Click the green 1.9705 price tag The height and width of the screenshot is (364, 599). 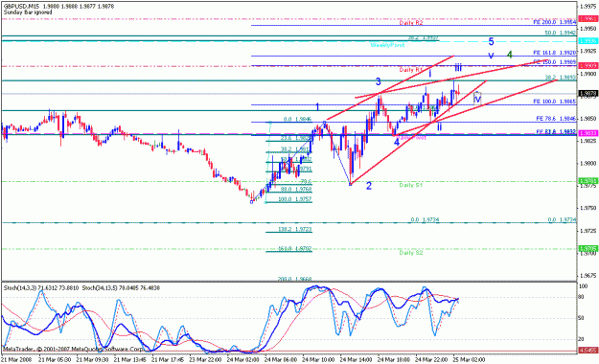[588, 249]
